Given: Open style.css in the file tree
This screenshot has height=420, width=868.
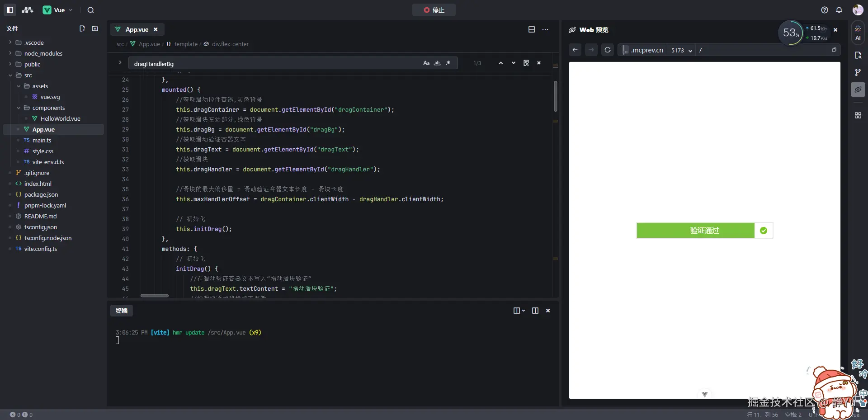Looking at the screenshot, I should click(x=42, y=151).
